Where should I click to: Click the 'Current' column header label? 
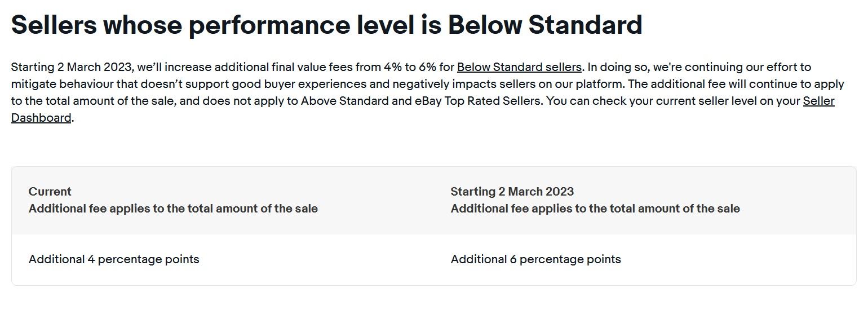(50, 192)
